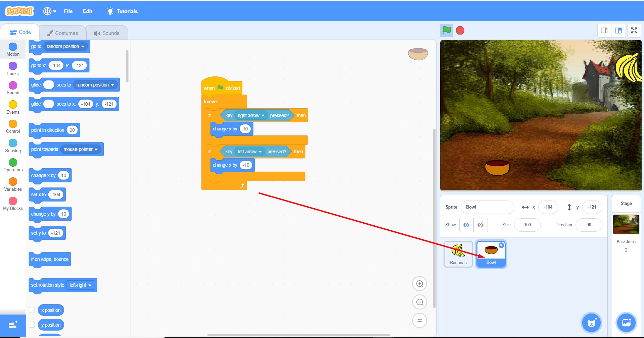Click the value -10 in script's change x
Viewport: 644px width, 338px height.
pyautogui.click(x=246, y=165)
